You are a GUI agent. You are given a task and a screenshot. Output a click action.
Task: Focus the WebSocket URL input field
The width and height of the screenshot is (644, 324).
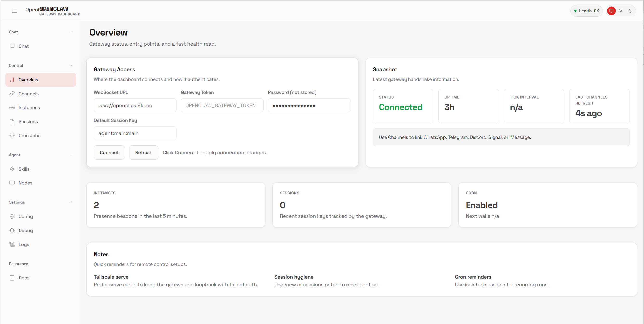click(135, 106)
